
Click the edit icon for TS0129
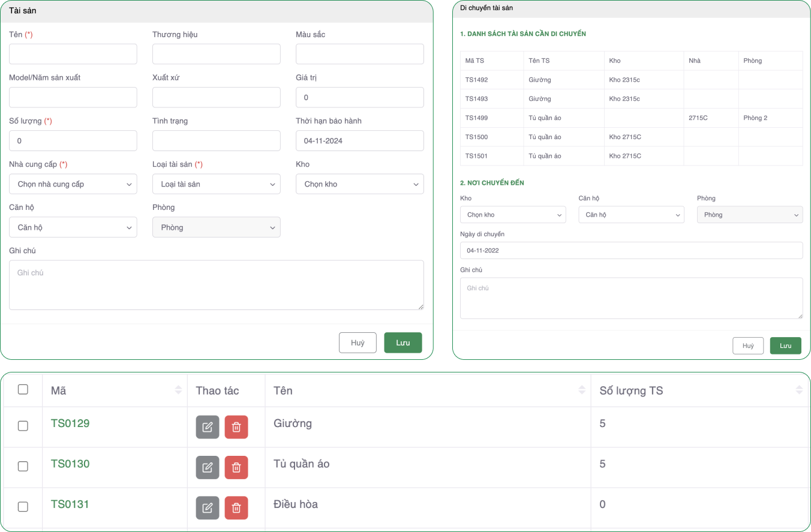pos(207,427)
